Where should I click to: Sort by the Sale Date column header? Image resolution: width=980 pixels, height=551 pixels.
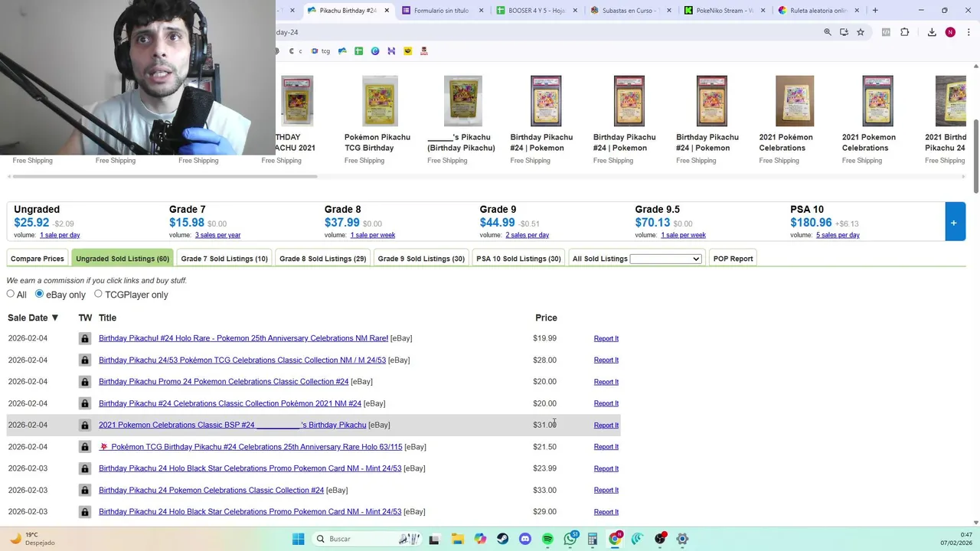pyautogui.click(x=33, y=318)
